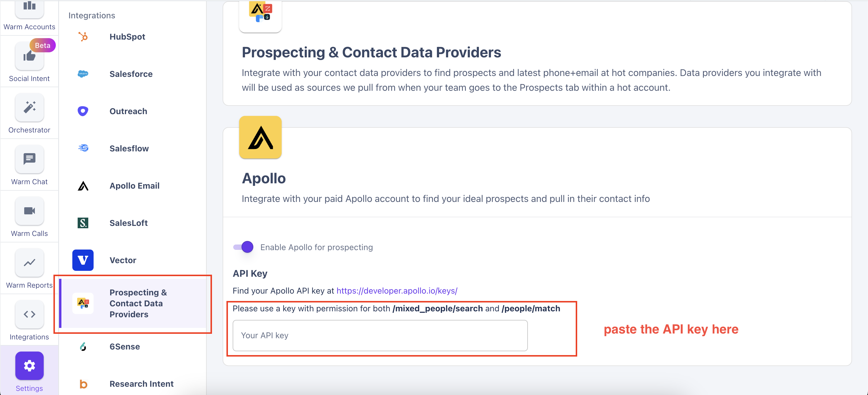Click the yellow Apollo logo tile

pyautogui.click(x=260, y=137)
